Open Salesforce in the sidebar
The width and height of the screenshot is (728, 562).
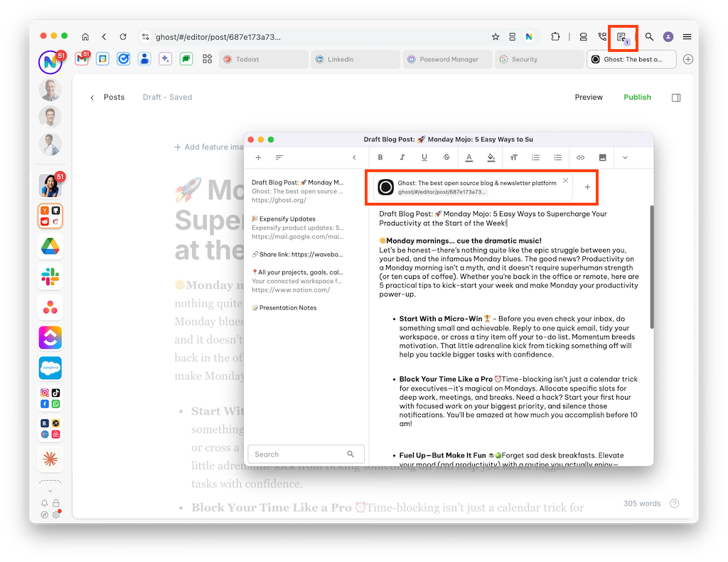[x=50, y=368]
